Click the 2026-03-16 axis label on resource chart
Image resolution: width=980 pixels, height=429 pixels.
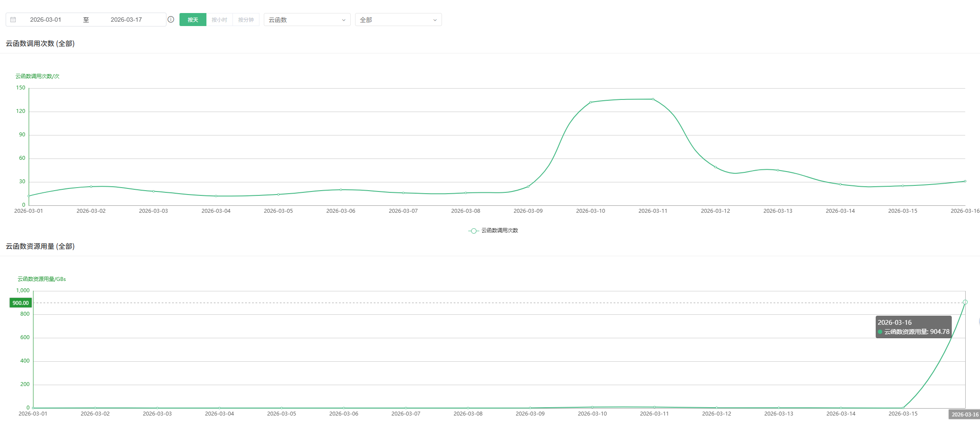pos(964,415)
